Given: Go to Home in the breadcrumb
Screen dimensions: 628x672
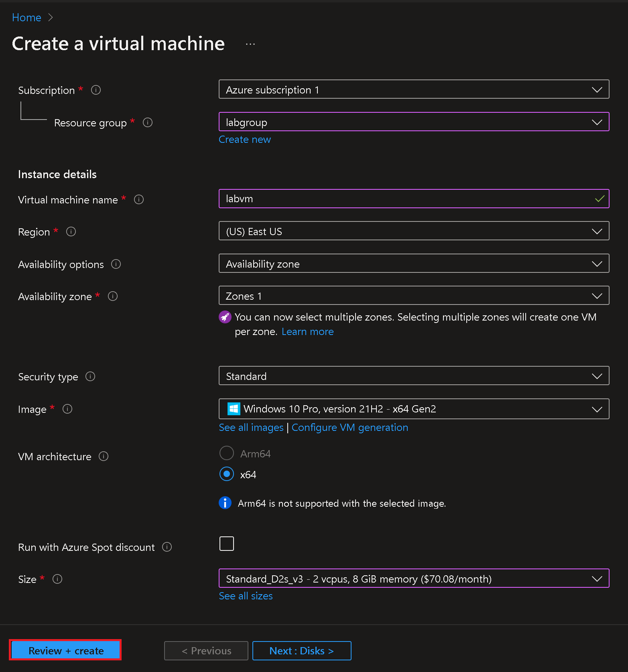Looking at the screenshot, I should (x=26, y=18).
